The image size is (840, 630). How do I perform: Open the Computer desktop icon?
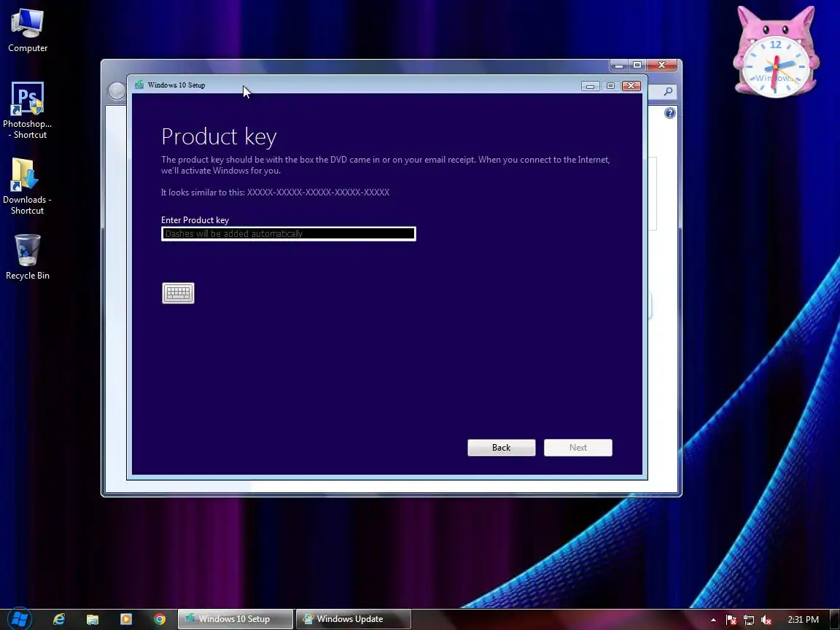pos(27,31)
